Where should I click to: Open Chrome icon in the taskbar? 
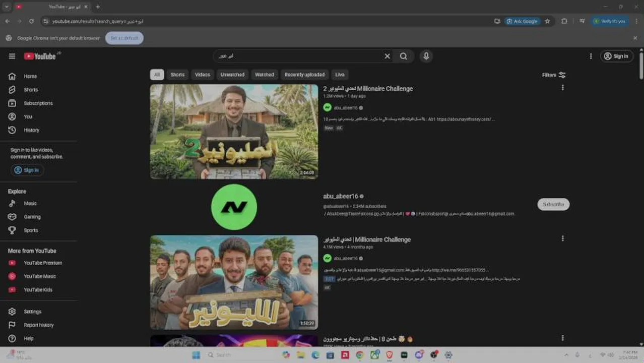(359, 355)
